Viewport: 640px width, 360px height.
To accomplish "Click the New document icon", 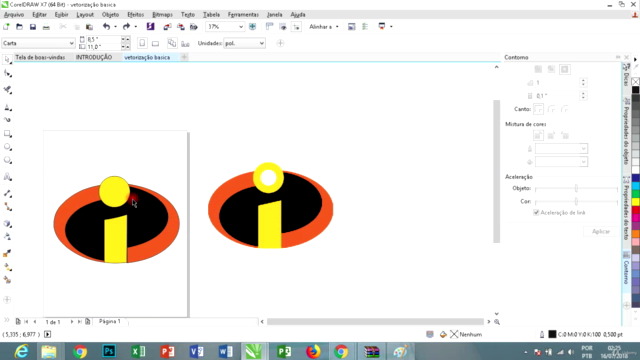I will click(x=6, y=27).
